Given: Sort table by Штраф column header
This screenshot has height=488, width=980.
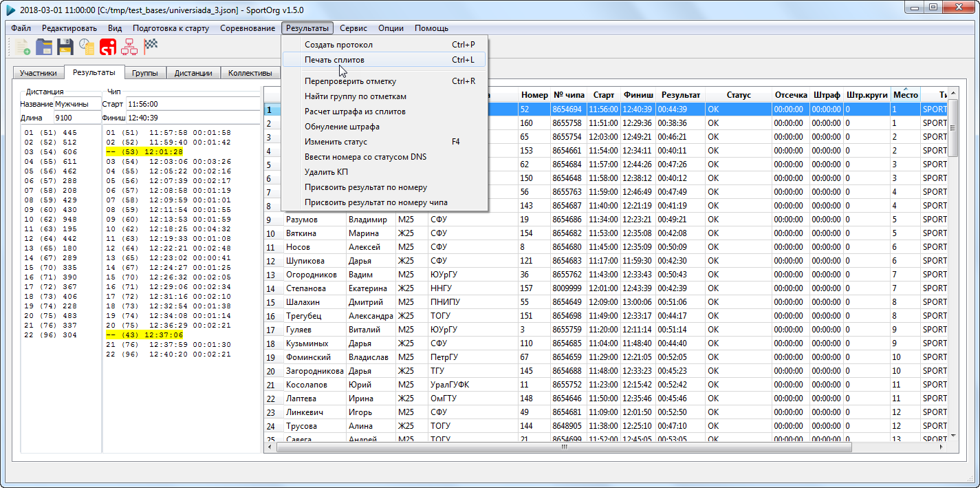Looking at the screenshot, I should tap(827, 95).
